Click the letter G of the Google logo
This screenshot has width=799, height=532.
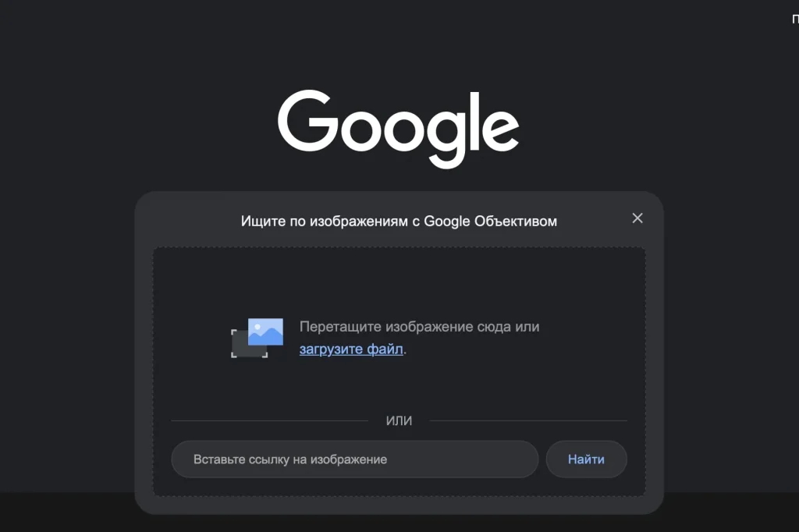[307, 121]
